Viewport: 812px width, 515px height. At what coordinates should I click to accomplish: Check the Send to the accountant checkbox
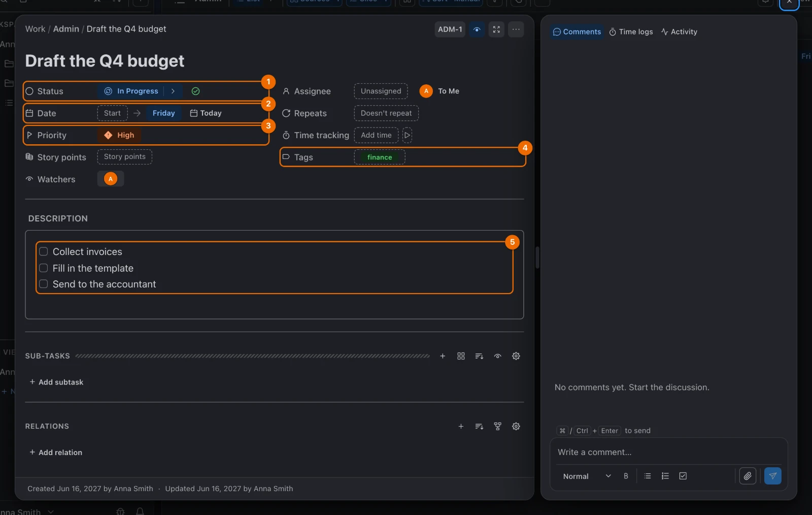[x=44, y=284]
